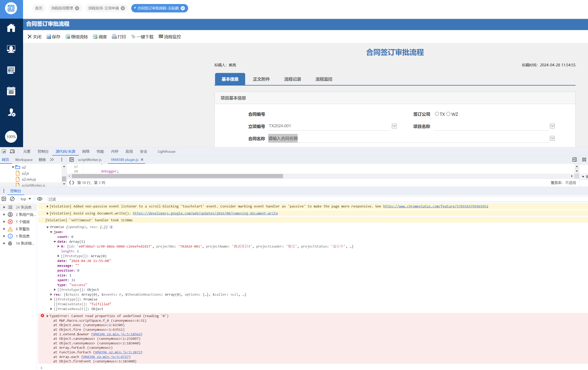Screen dimensions: 588x370
Task: Select the TX radio button
Action: pos(437,114)
